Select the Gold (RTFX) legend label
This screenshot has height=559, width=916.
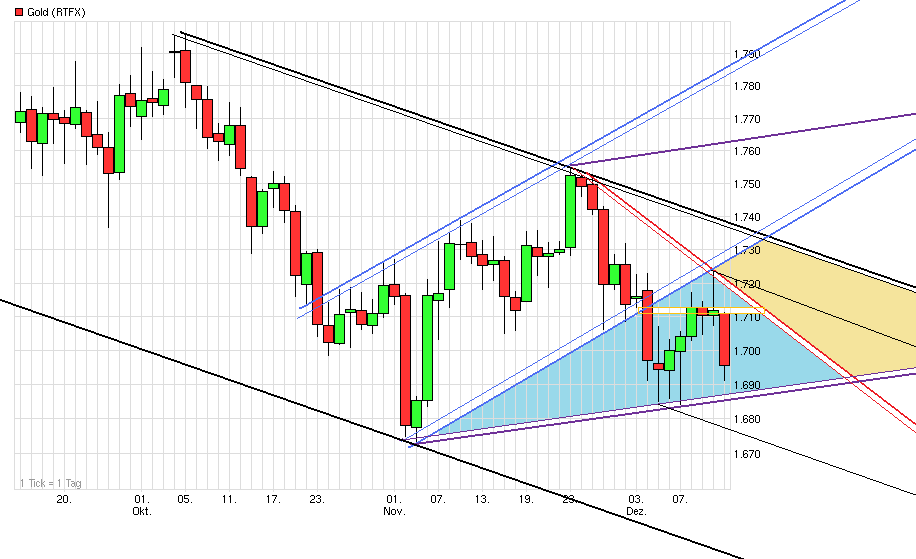56,12
